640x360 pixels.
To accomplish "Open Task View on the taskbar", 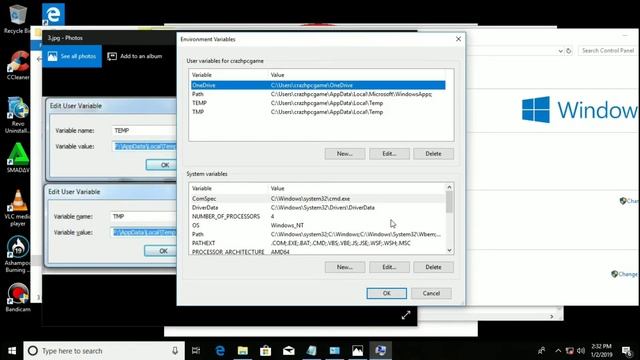I will point(196,351).
